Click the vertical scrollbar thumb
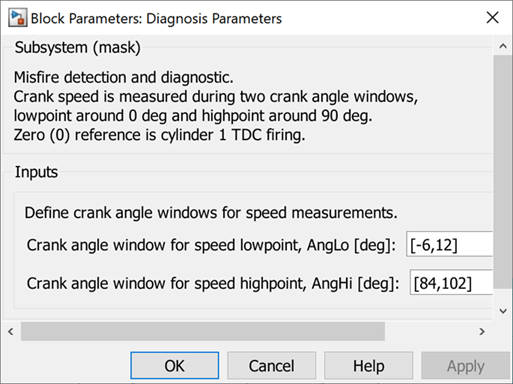 tap(503, 172)
